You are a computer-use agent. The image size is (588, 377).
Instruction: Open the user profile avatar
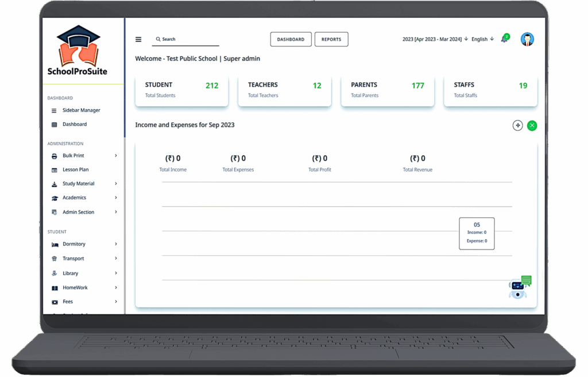click(527, 39)
